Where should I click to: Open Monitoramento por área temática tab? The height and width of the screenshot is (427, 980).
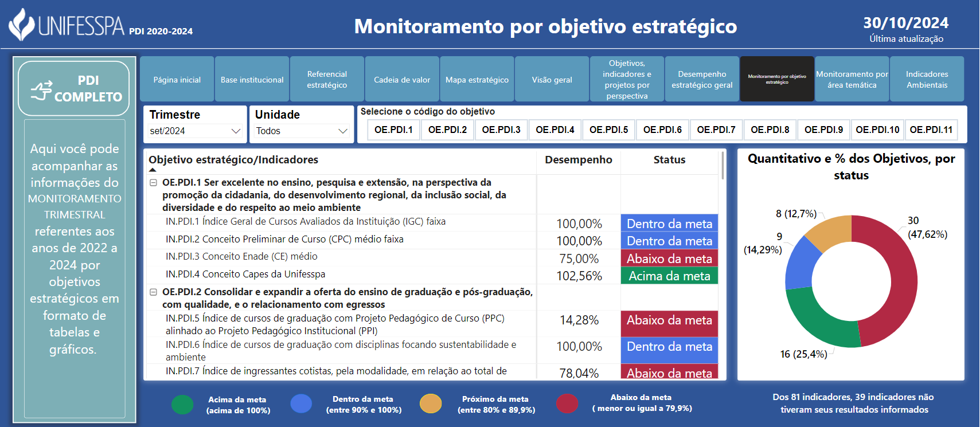[852, 79]
